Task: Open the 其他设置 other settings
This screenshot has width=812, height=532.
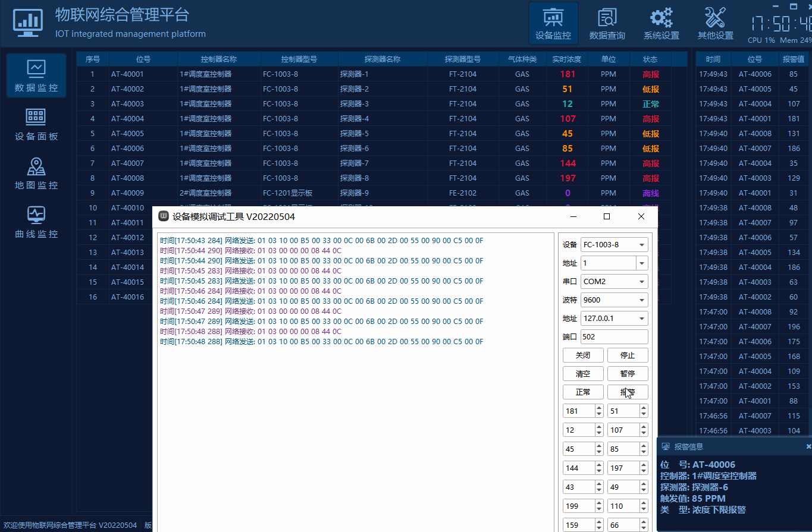Action: click(714, 23)
